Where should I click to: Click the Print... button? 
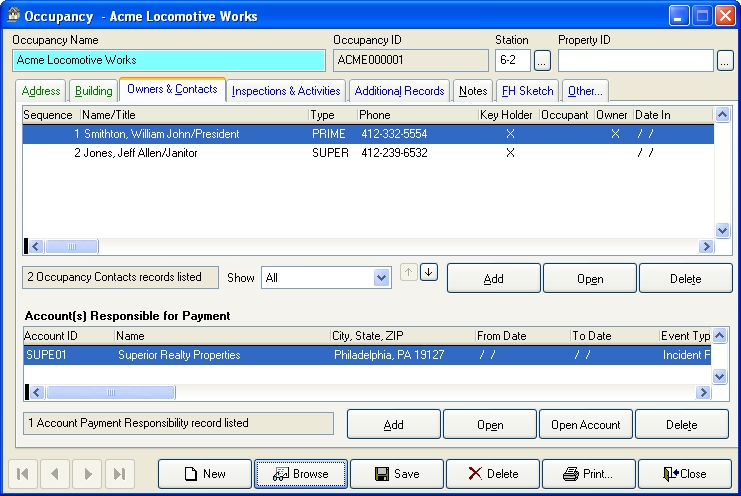click(x=587, y=474)
